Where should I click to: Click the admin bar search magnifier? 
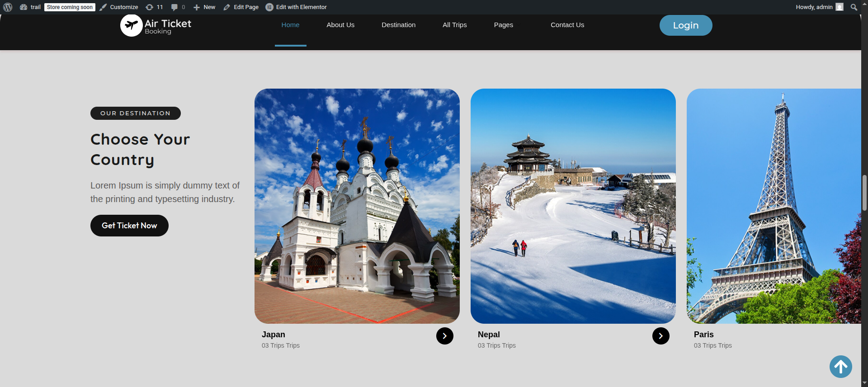pos(854,7)
